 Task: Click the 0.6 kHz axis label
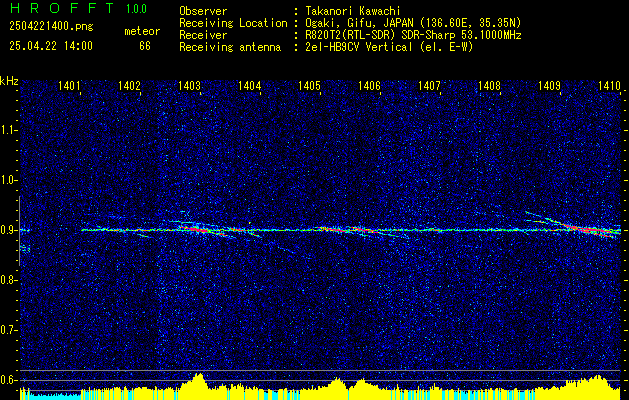click(x=6, y=380)
